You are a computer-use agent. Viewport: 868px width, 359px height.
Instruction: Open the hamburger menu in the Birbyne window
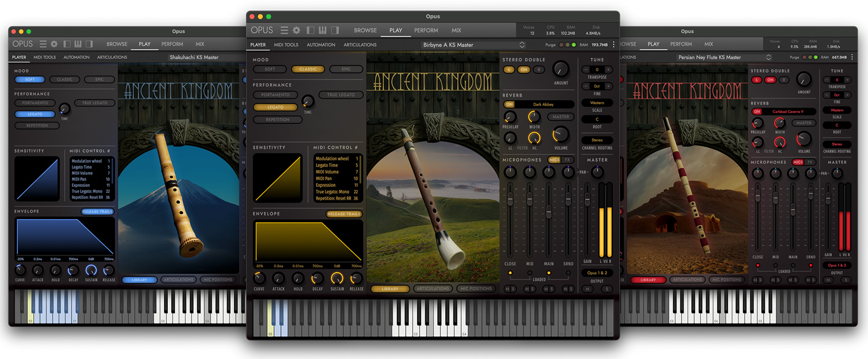[x=284, y=30]
